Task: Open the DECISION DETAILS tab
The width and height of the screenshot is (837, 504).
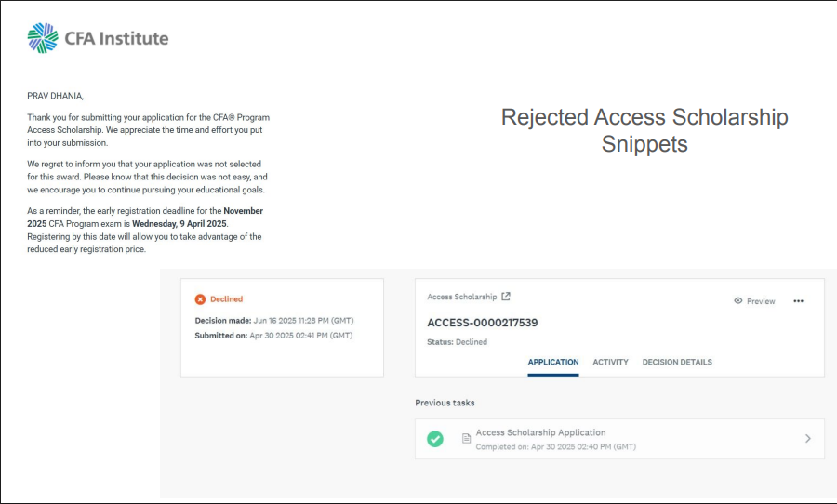Action: pyautogui.click(x=677, y=362)
